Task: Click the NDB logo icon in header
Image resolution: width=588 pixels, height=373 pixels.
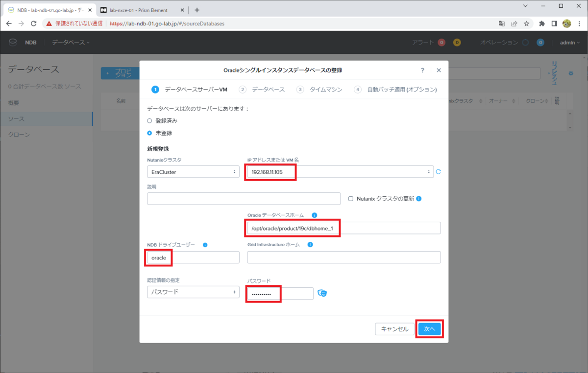Action: 13,43
